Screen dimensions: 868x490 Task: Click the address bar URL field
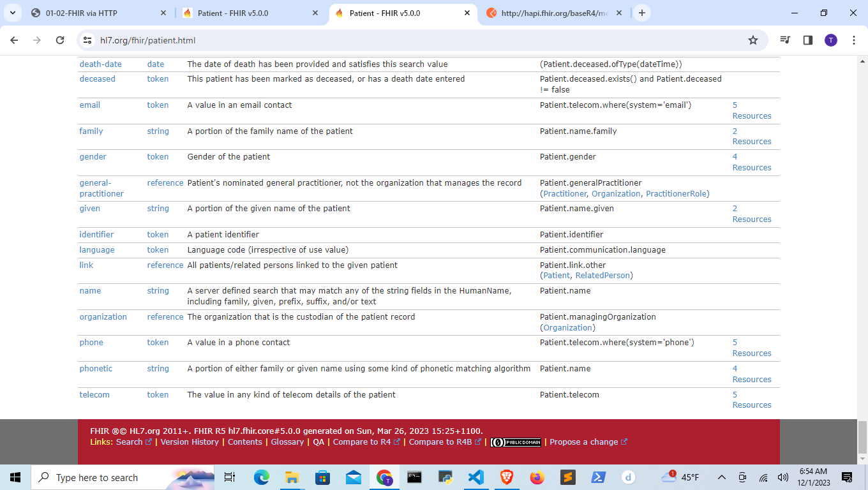(421, 40)
